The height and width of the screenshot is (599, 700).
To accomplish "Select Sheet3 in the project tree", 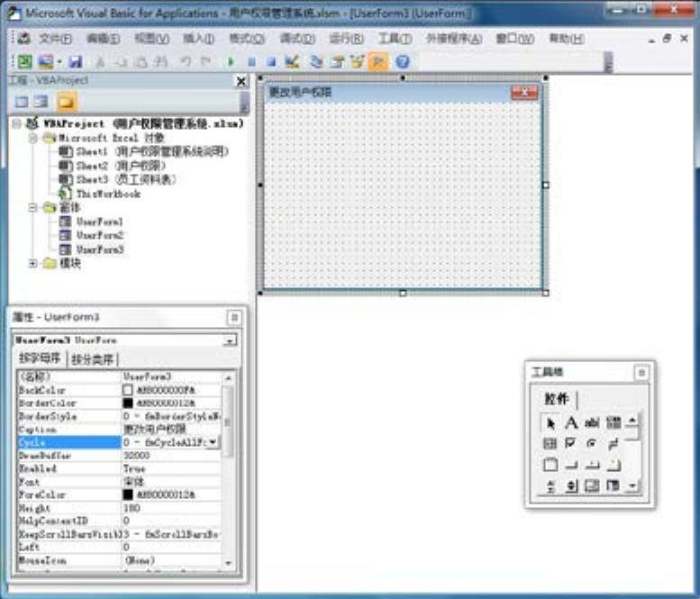I will [x=118, y=179].
